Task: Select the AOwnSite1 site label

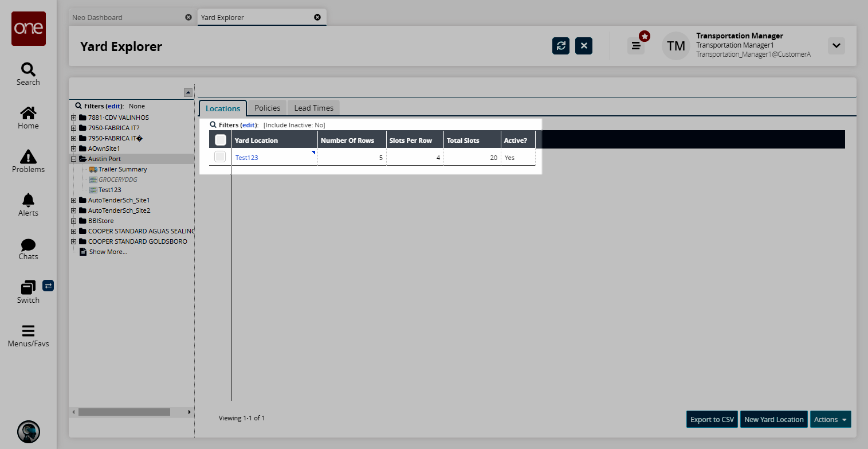Action: (x=104, y=149)
